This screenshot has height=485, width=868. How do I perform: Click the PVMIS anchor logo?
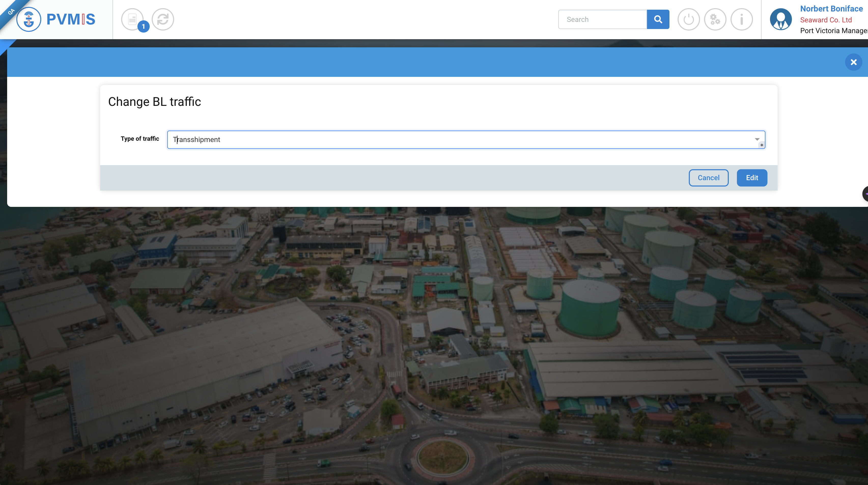[29, 19]
